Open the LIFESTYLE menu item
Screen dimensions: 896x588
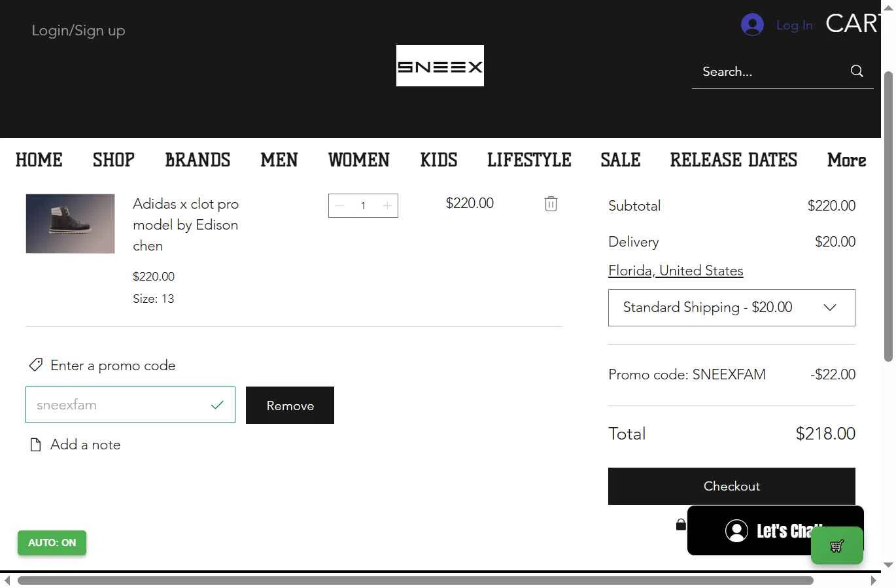pyautogui.click(x=529, y=160)
